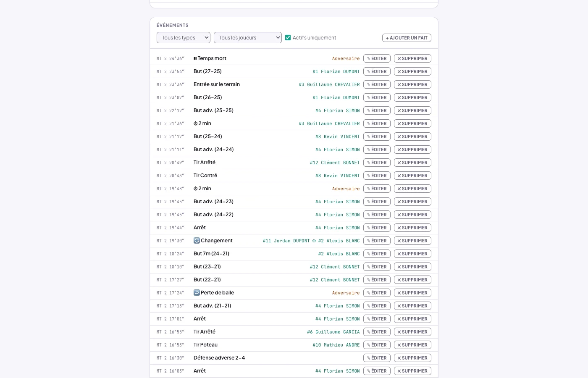The width and height of the screenshot is (588, 378).
Task: Delete the But adv. (24-23) event
Action: pos(412,202)
